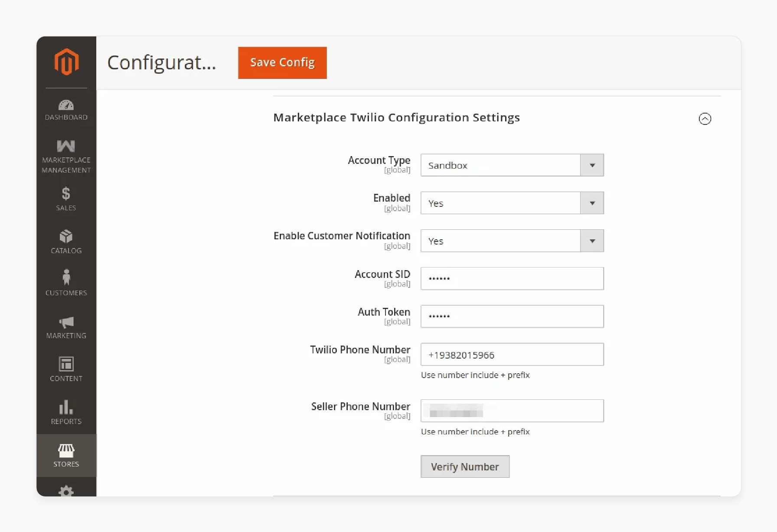Click the Save Config button

pyautogui.click(x=282, y=63)
